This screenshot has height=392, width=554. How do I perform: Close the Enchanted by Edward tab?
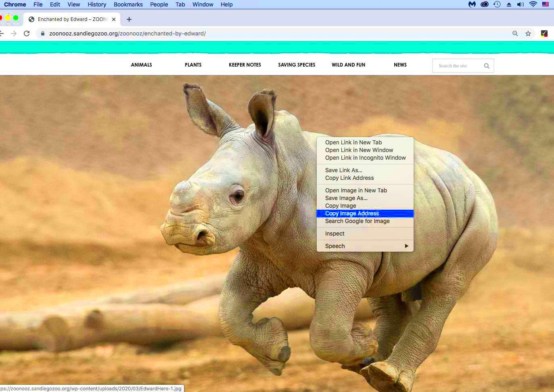[114, 19]
